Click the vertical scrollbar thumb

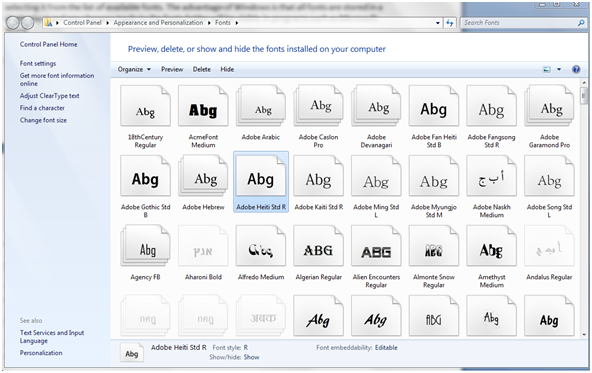(584, 95)
